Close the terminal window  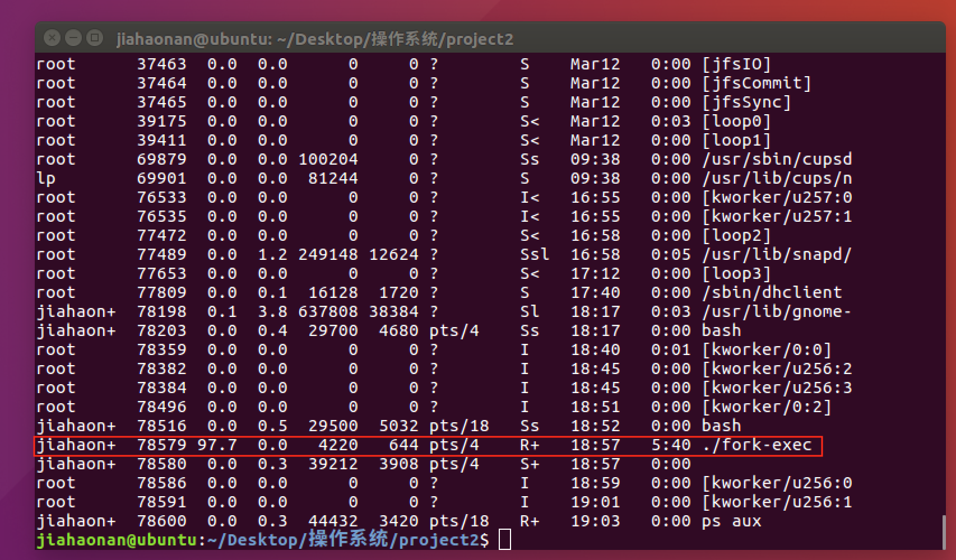pos(52,38)
